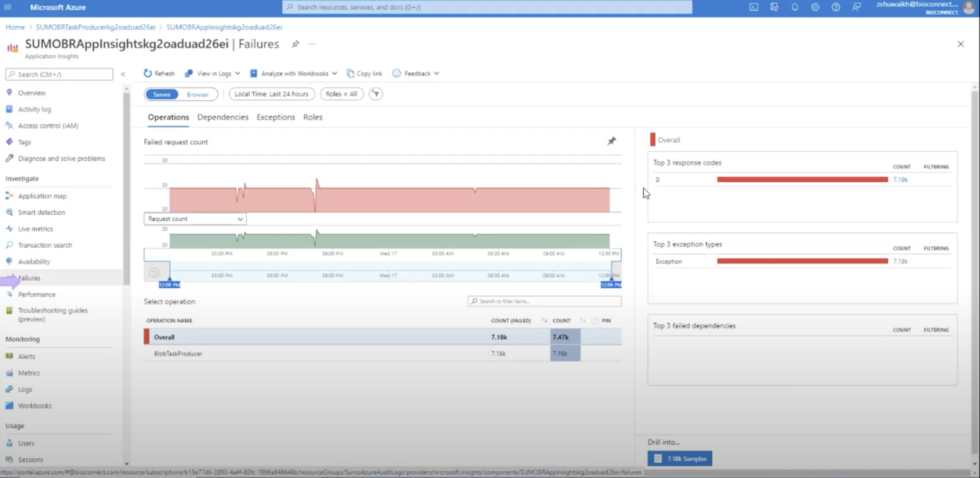Open the Roles = All filter pill
Screen dimensions: 980x478
click(341, 94)
